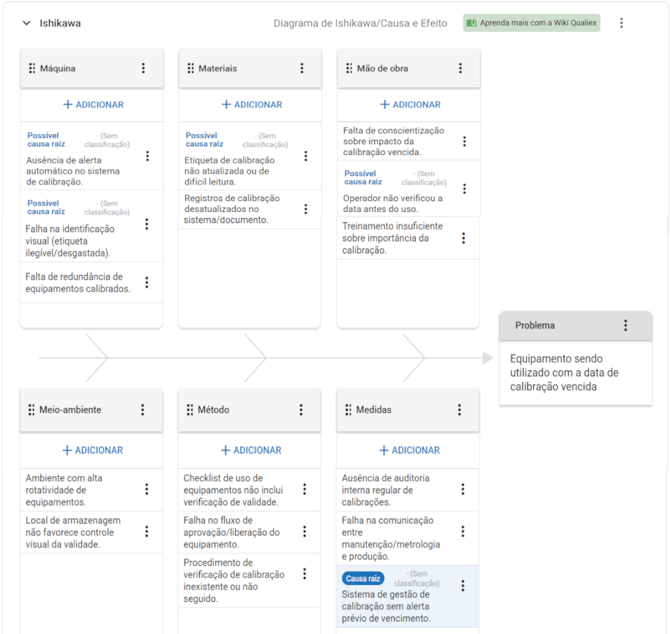Collapse the Ishikawa section chevron
The image size is (670, 634).
pos(26,23)
